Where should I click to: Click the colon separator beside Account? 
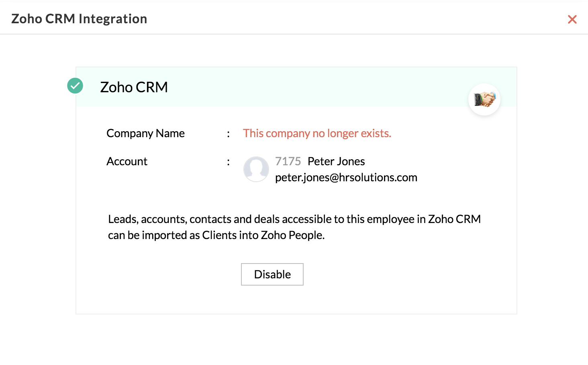229,162
